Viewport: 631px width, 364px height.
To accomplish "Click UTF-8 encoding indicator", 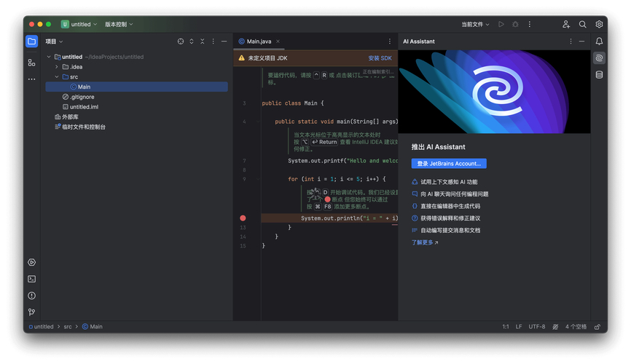I will click(x=537, y=327).
